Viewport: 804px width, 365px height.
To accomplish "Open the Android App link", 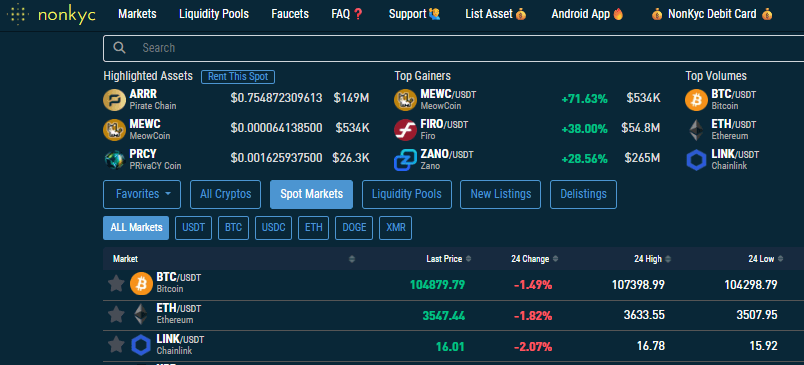I will [x=588, y=14].
